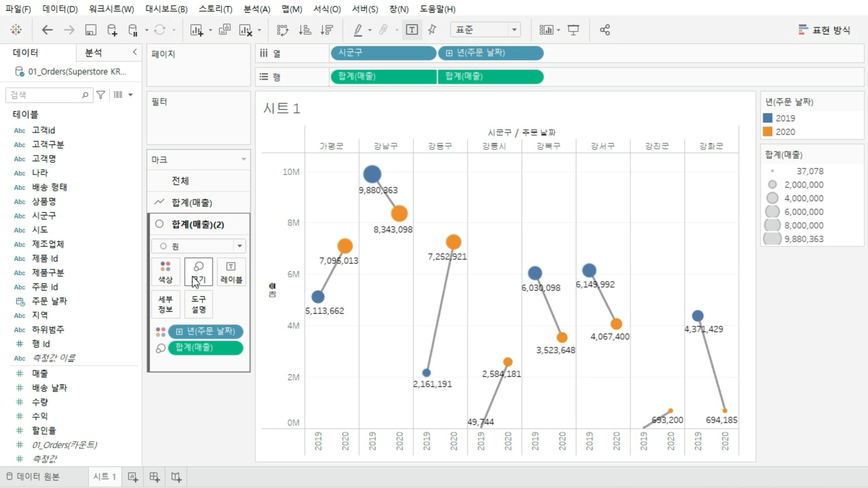
Task: Switch to the 분석 pane tab
Action: (x=94, y=53)
